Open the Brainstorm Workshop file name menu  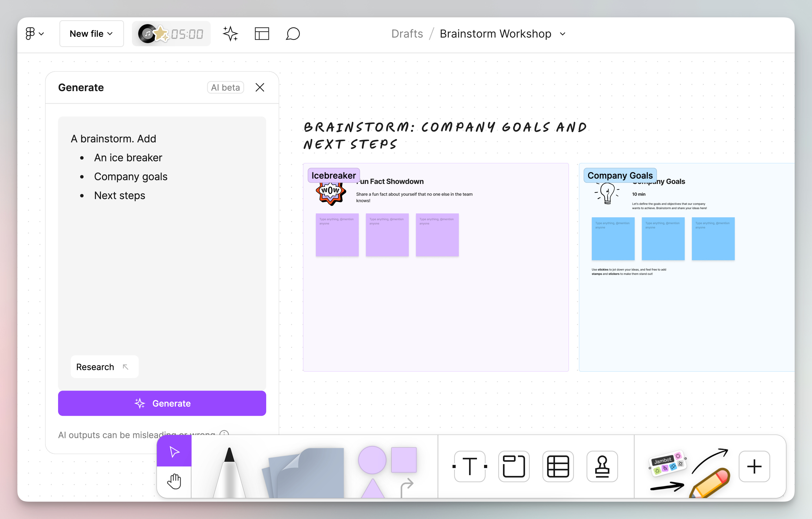click(x=562, y=34)
